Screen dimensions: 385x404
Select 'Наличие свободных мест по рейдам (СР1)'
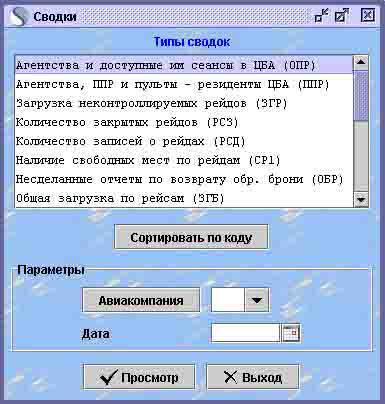[184, 160]
